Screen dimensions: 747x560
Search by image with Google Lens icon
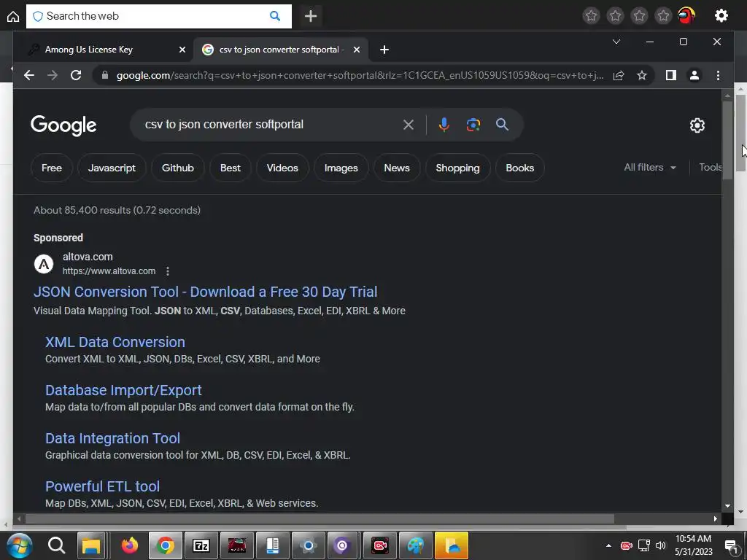(x=473, y=125)
